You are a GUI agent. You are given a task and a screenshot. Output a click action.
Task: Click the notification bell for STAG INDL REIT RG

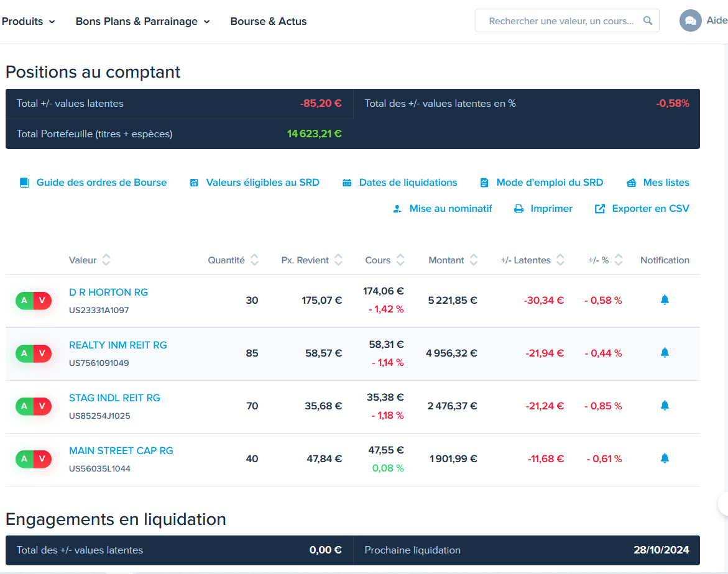click(x=665, y=406)
